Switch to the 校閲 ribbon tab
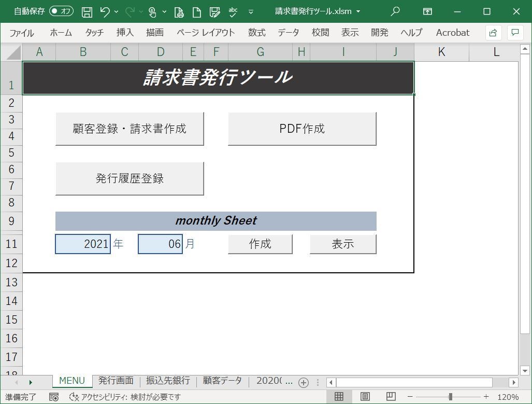 pyautogui.click(x=320, y=33)
